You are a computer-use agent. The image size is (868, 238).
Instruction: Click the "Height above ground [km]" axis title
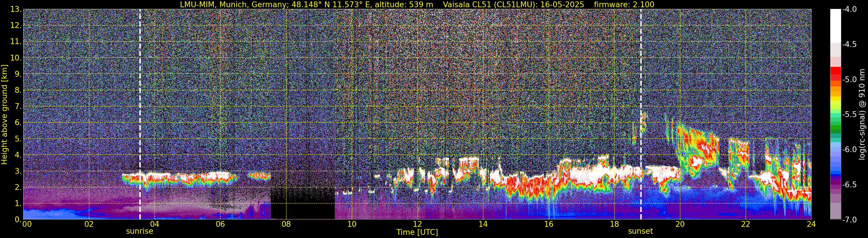pyautogui.click(x=4, y=114)
